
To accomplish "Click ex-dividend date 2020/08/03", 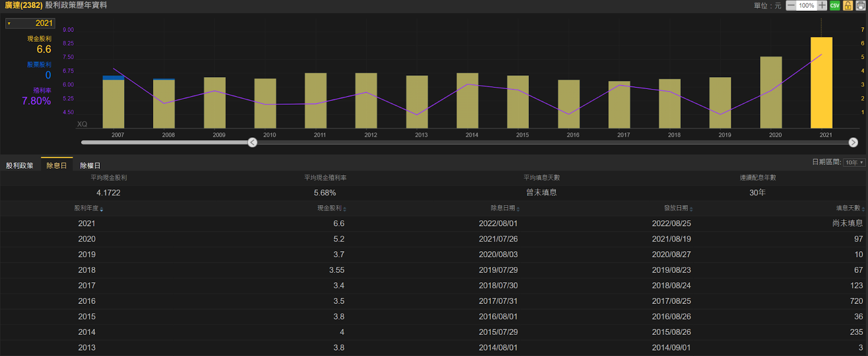I will 498,255.
